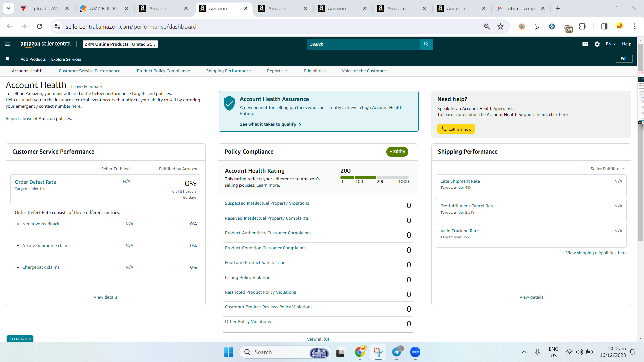Expand the browser tab search chevron
Image resolution: width=644 pixels, height=362 pixels.
[8, 8]
